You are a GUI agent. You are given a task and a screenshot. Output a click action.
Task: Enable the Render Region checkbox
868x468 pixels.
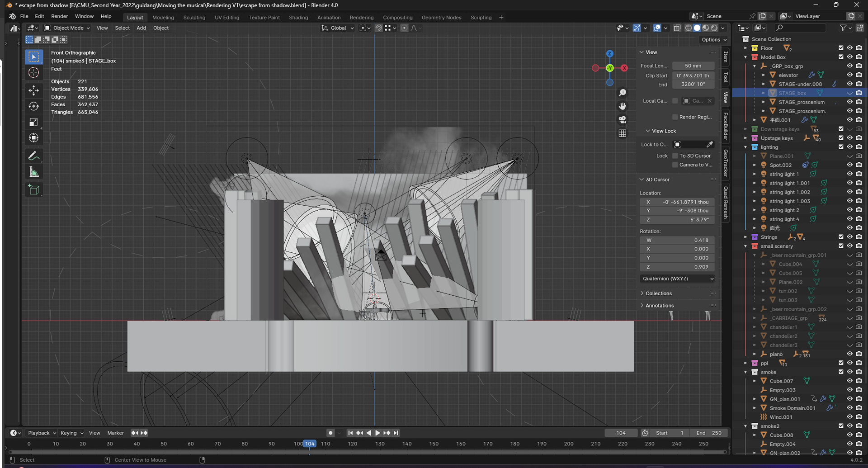675,117
